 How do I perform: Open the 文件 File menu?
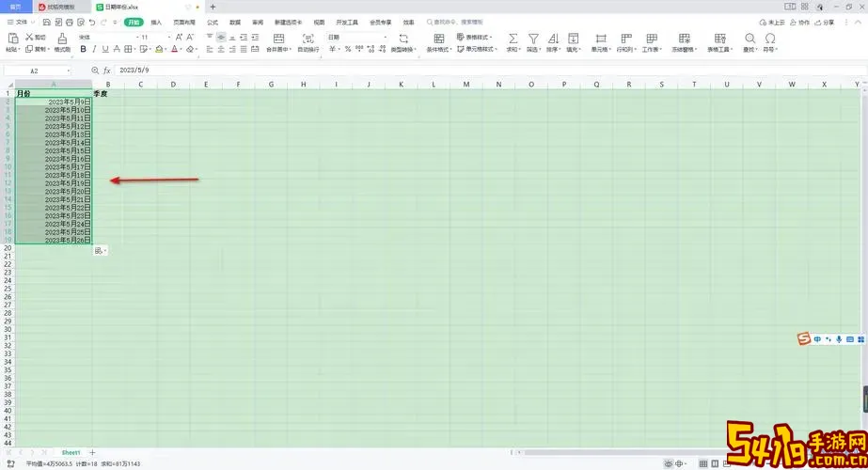(21, 23)
